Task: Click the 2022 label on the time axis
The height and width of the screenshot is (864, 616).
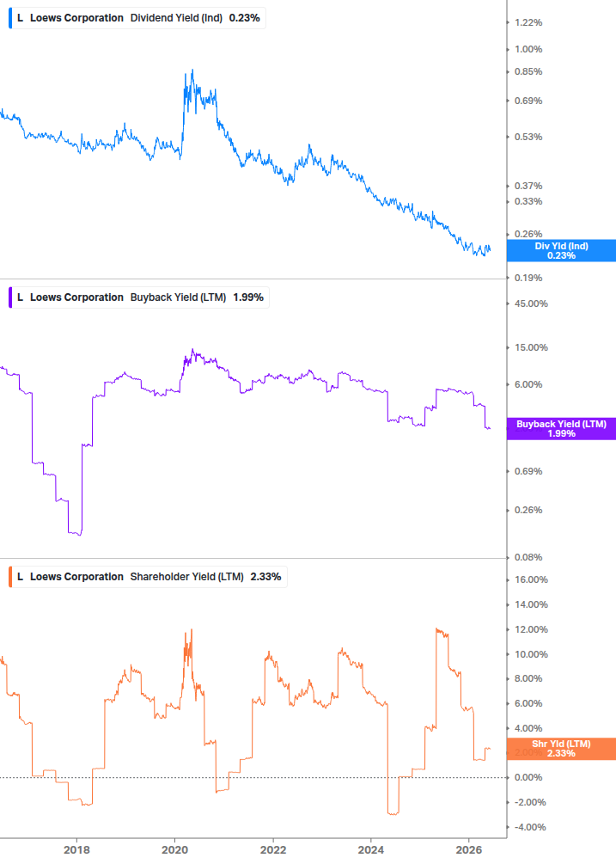Action: tap(273, 849)
